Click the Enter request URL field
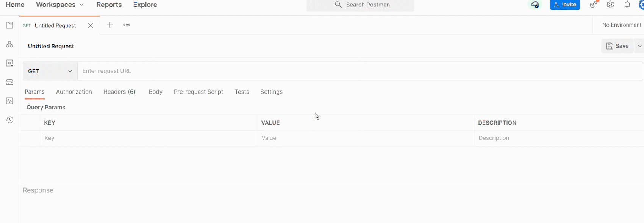Screen dimensions: 644x223 (x=360, y=71)
